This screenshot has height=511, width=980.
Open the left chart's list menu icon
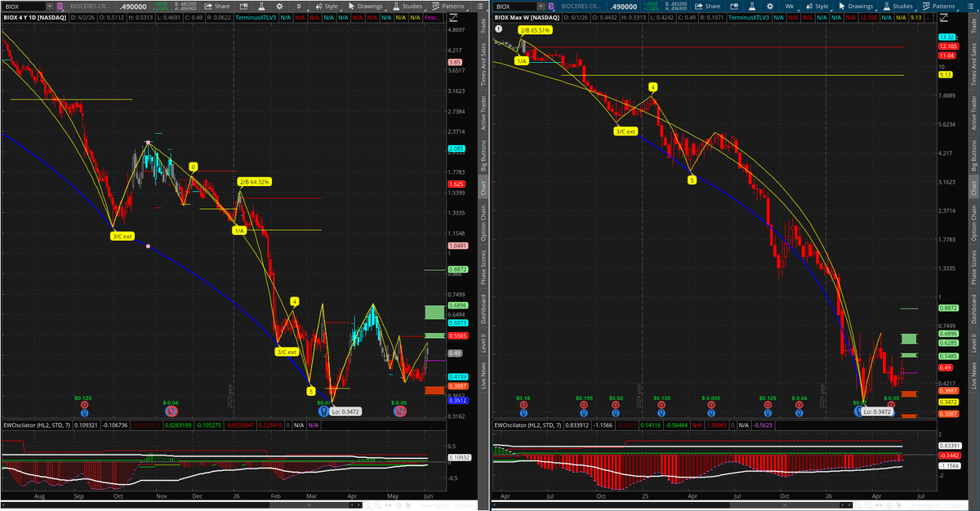pyautogui.click(x=479, y=7)
